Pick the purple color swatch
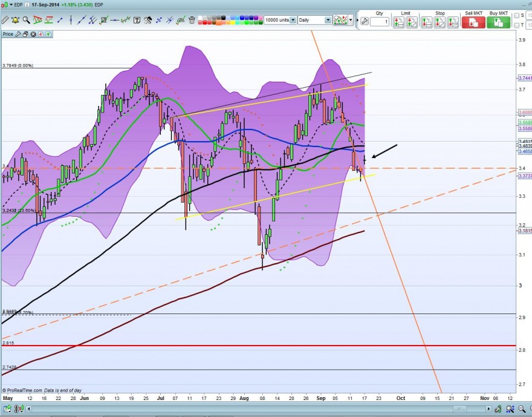532x417 pixels. [x=256, y=18]
